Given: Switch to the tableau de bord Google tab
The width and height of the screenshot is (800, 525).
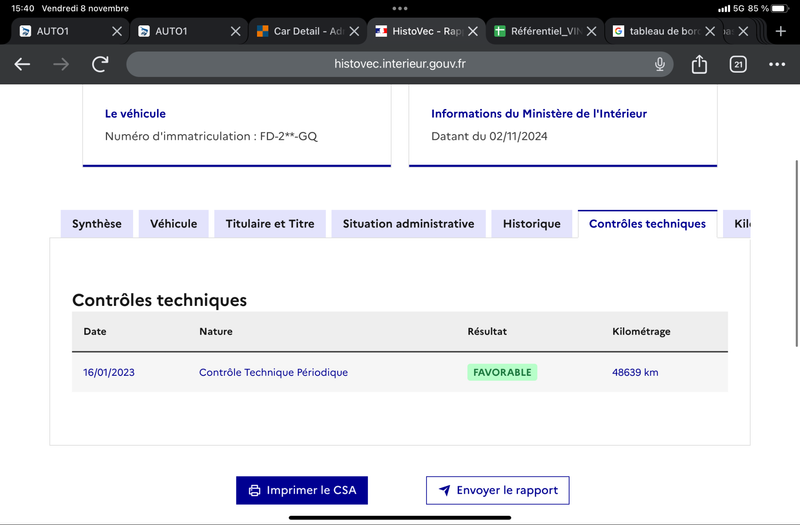Looking at the screenshot, I should point(658,31).
